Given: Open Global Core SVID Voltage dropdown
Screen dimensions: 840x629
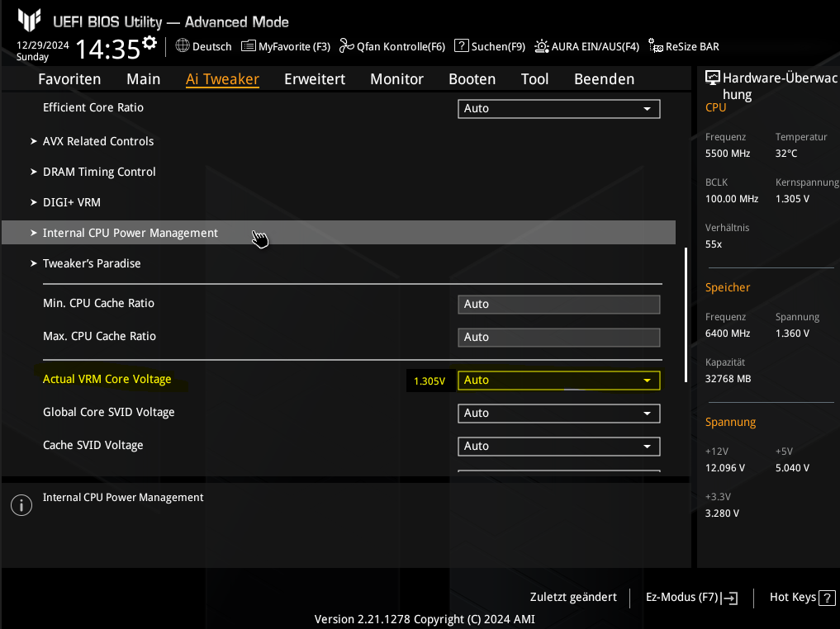Looking at the screenshot, I should [558, 414].
